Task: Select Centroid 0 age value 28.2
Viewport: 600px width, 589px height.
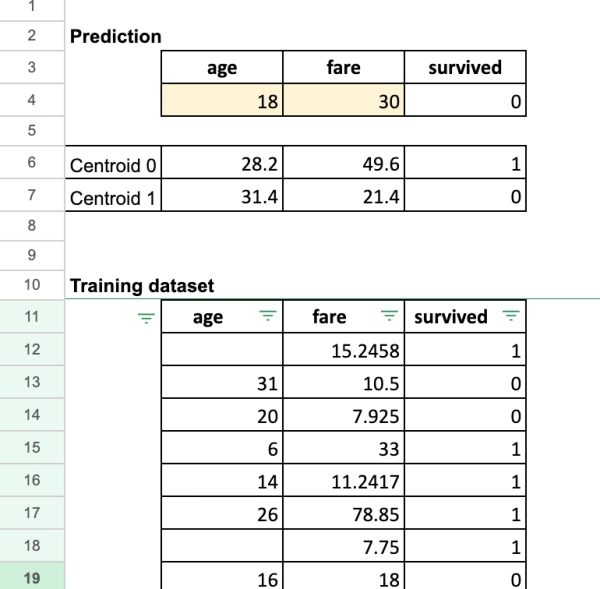Action: 223,165
